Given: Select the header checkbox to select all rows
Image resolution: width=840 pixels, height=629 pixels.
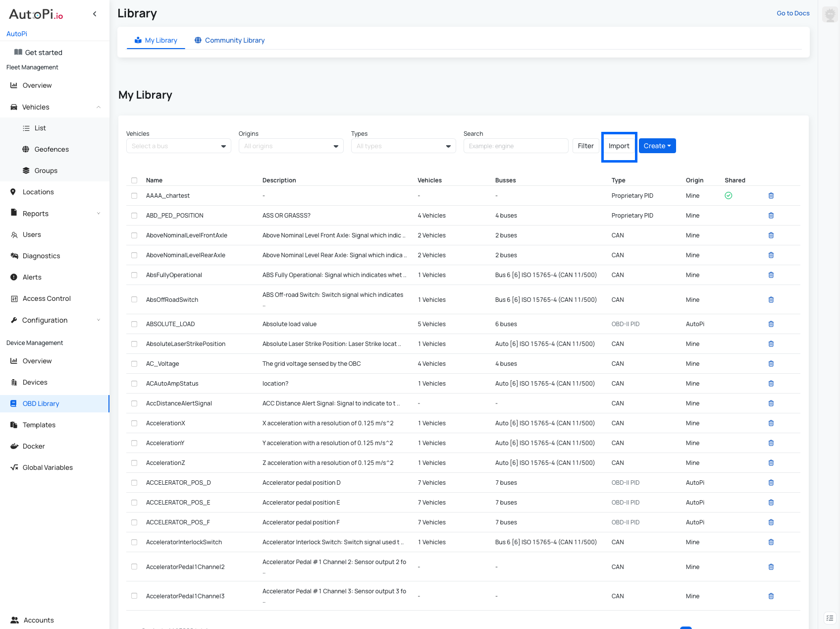Looking at the screenshot, I should coord(134,180).
